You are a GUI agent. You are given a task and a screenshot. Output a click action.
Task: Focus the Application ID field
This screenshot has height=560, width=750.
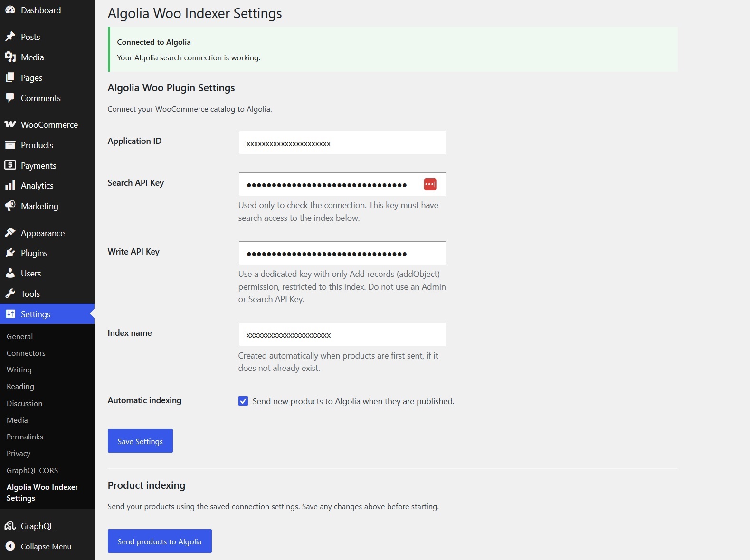[342, 142]
